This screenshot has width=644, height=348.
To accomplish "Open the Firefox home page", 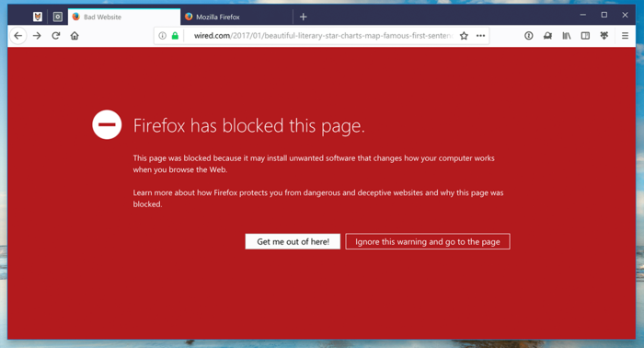I will [75, 36].
